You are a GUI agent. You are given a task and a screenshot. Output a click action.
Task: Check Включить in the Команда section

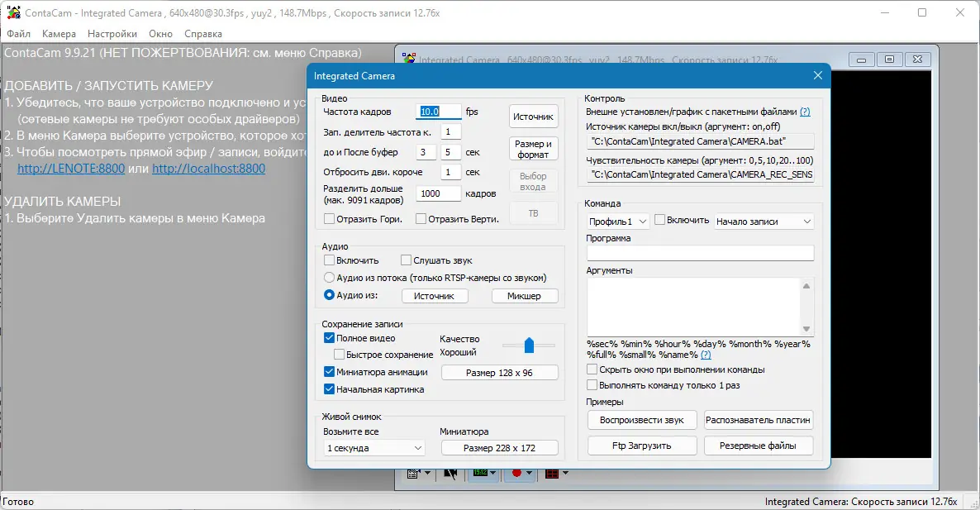click(659, 220)
